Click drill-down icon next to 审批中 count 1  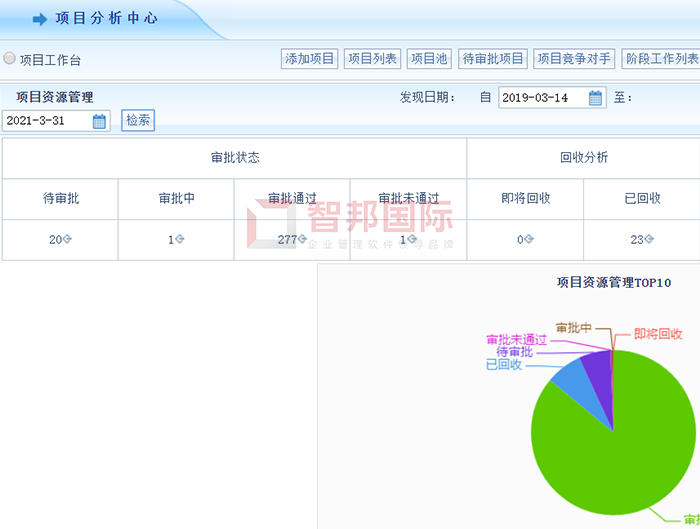180,239
